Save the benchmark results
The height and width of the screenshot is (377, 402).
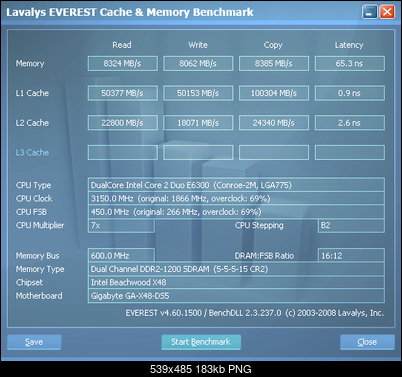(34, 342)
